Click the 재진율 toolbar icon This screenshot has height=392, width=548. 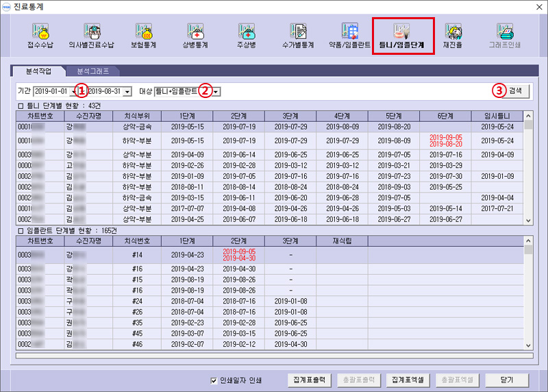[453, 36]
